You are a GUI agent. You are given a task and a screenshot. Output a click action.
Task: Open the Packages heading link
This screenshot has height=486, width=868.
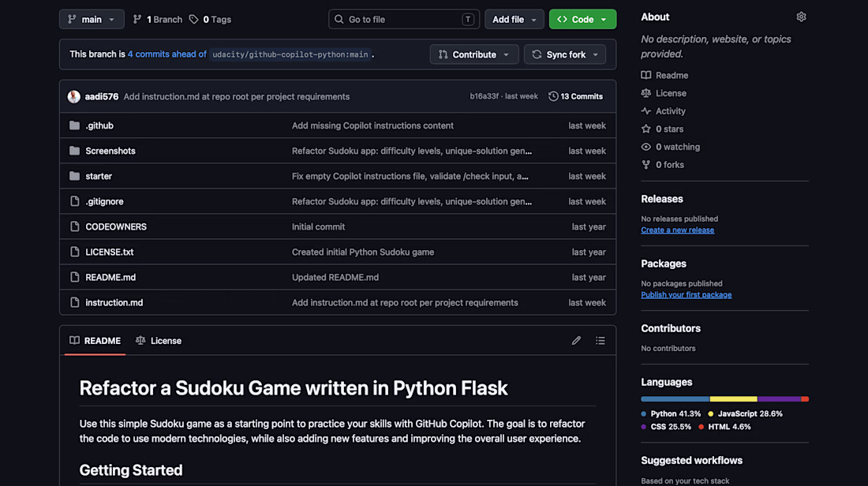coord(664,264)
